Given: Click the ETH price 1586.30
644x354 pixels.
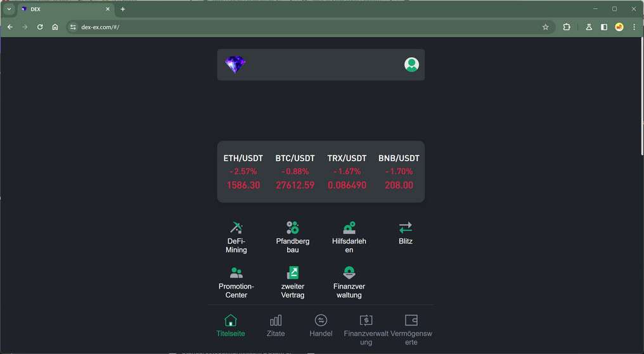Looking at the screenshot, I should [243, 185].
